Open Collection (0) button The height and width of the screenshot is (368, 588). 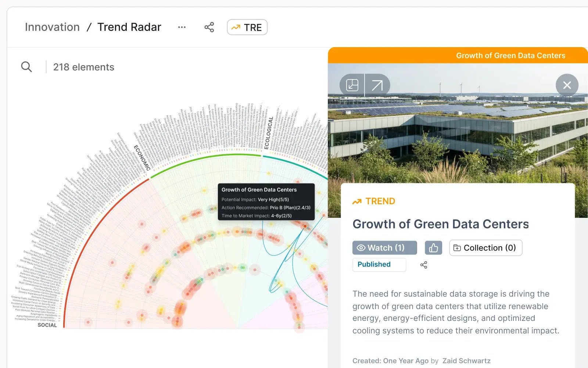tap(485, 248)
